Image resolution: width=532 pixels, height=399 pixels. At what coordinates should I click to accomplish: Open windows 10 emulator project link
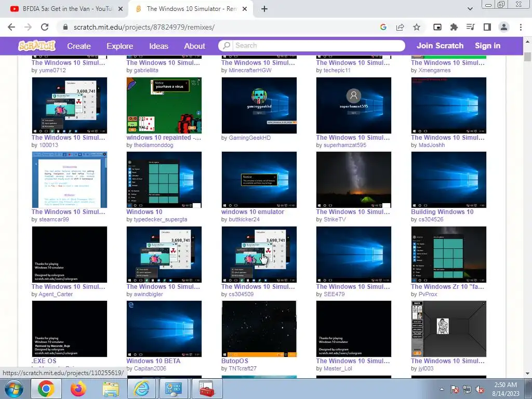[253, 212]
